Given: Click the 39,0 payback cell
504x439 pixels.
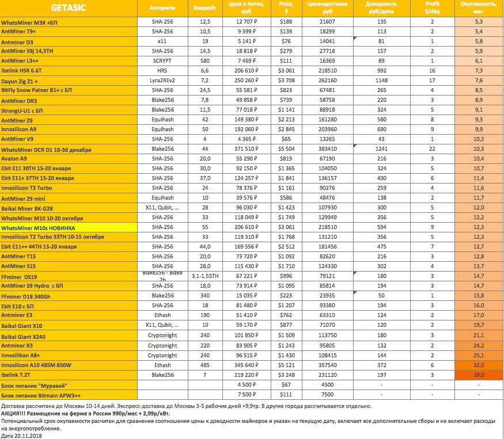Looking at the screenshot, I should (479, 375).
